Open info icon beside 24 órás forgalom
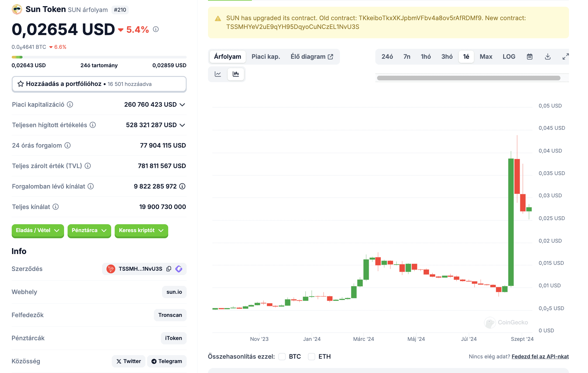Screen dimensions: 588x373 68,145
